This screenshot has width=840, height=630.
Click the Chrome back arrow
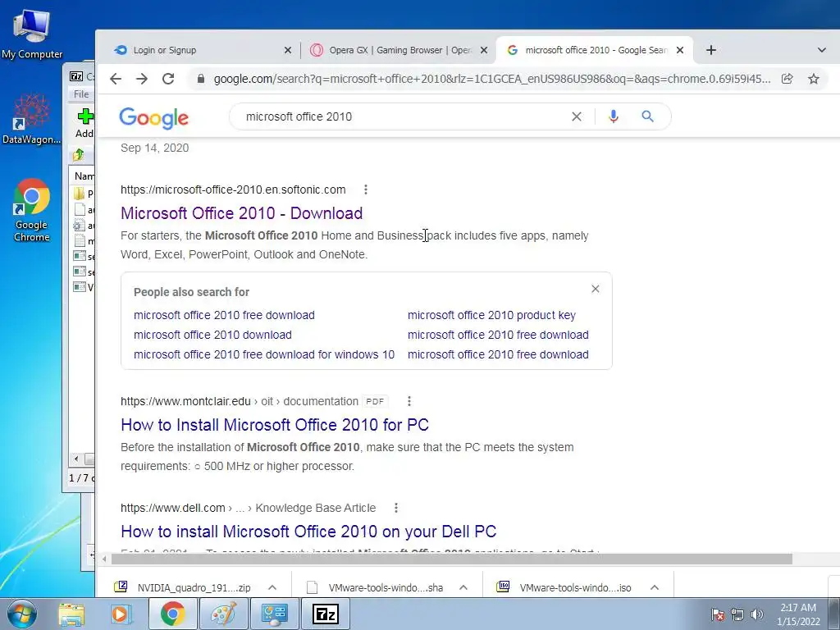[115, 79]
